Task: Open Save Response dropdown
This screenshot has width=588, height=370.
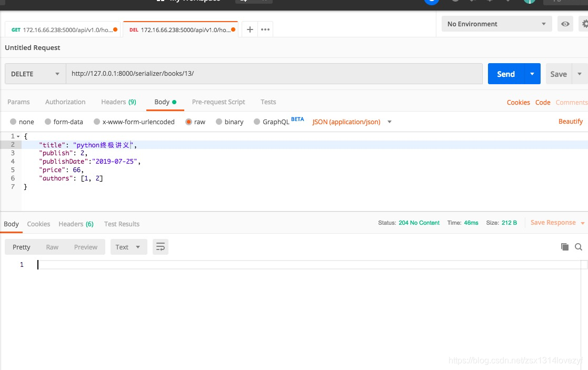Action: click(557, 223)
